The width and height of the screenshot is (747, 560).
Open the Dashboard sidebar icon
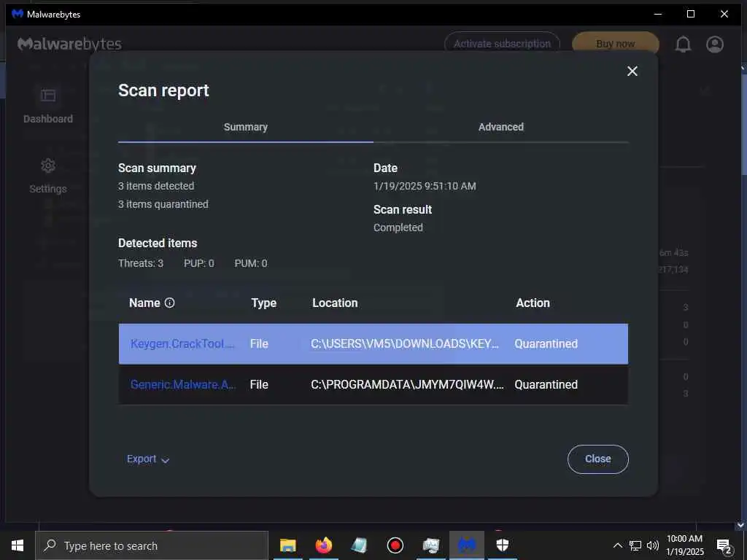48,96
